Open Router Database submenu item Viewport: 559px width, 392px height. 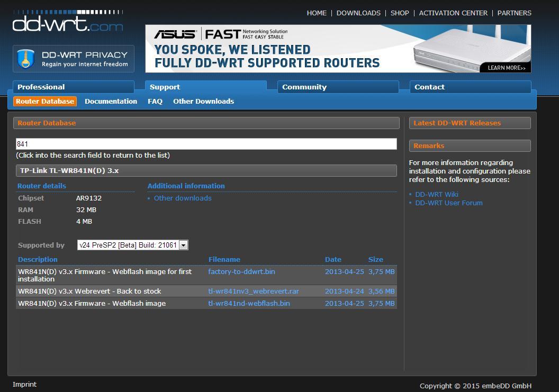(45, 101)
